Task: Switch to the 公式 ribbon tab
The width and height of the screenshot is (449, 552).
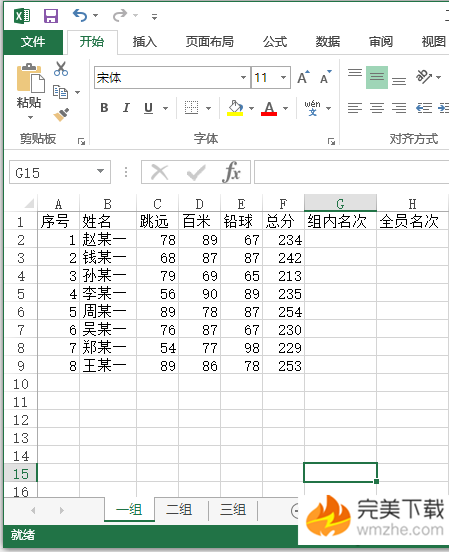Action: [x=275, y=42]
